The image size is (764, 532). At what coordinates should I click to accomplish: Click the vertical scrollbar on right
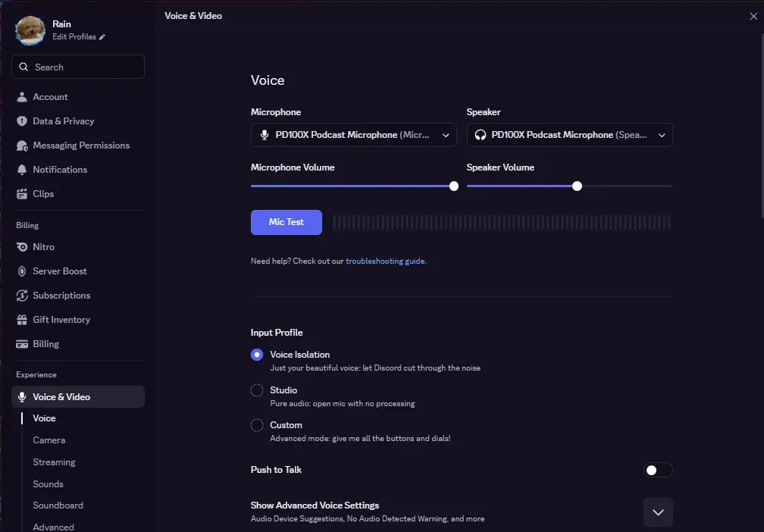pos(762,127)
